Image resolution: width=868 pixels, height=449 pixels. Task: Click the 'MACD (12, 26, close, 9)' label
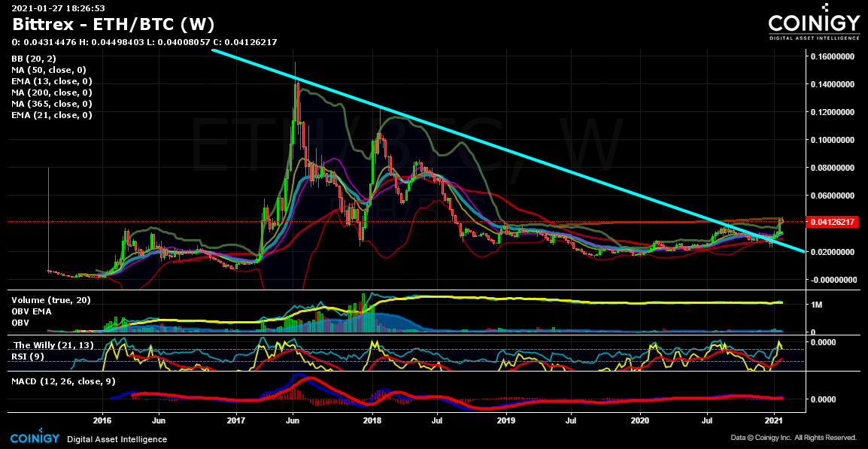64,381
